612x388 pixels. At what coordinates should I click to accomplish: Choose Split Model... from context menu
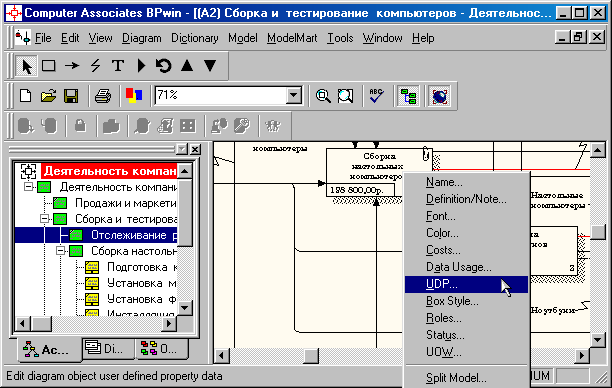pos(466,378)
